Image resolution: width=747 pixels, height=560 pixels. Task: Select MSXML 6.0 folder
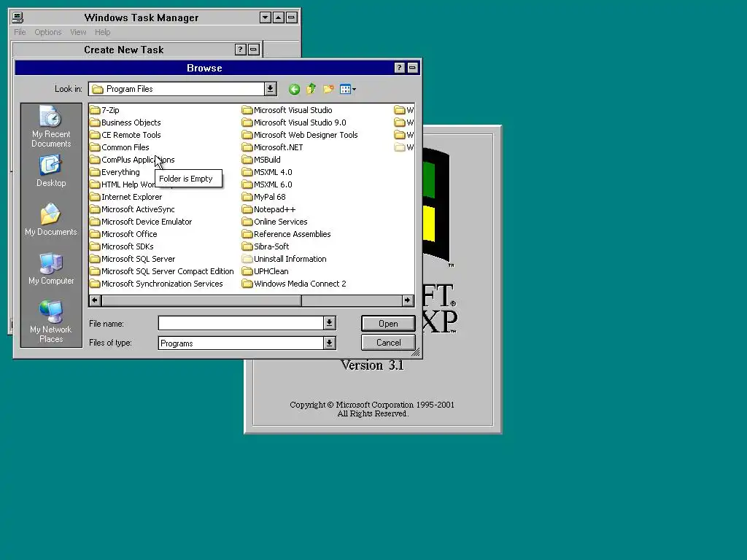point(267,184)
